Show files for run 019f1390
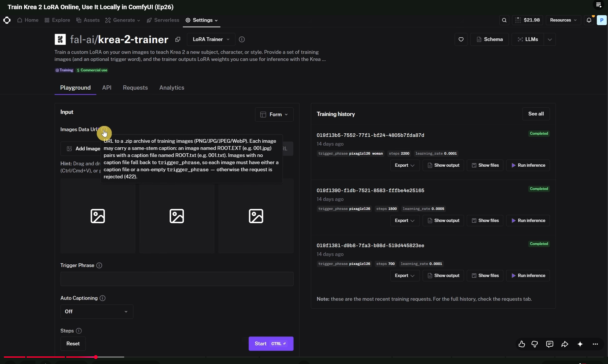This screenshot has height=364, width=608. [x=485, y=221]
